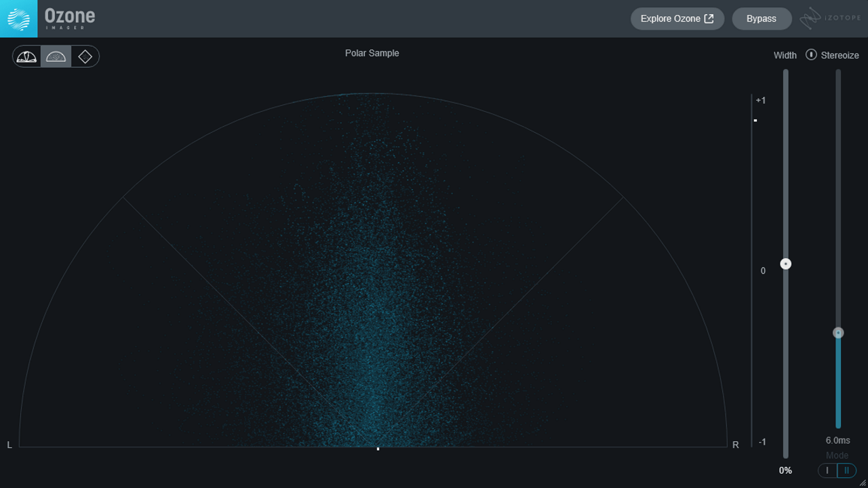Viewport: 868px width, 488px height.
Task: Click the iZotope brand logo
Action: pyautogui.click(x=831, y=18)
